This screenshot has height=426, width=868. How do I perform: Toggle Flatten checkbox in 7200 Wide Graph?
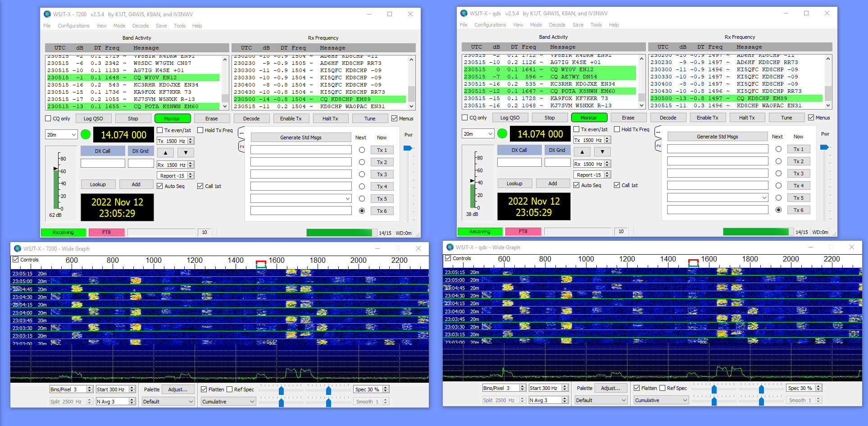pyautogui.click(x=204, y=389)
